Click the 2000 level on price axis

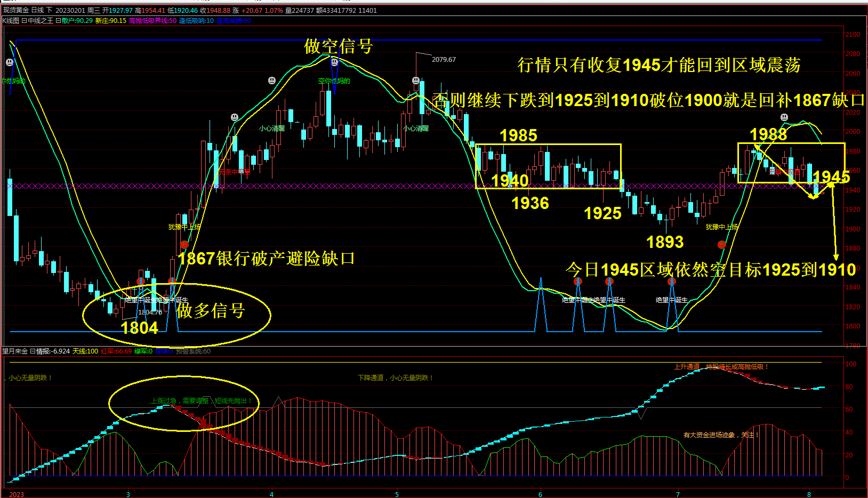[853, 132]
